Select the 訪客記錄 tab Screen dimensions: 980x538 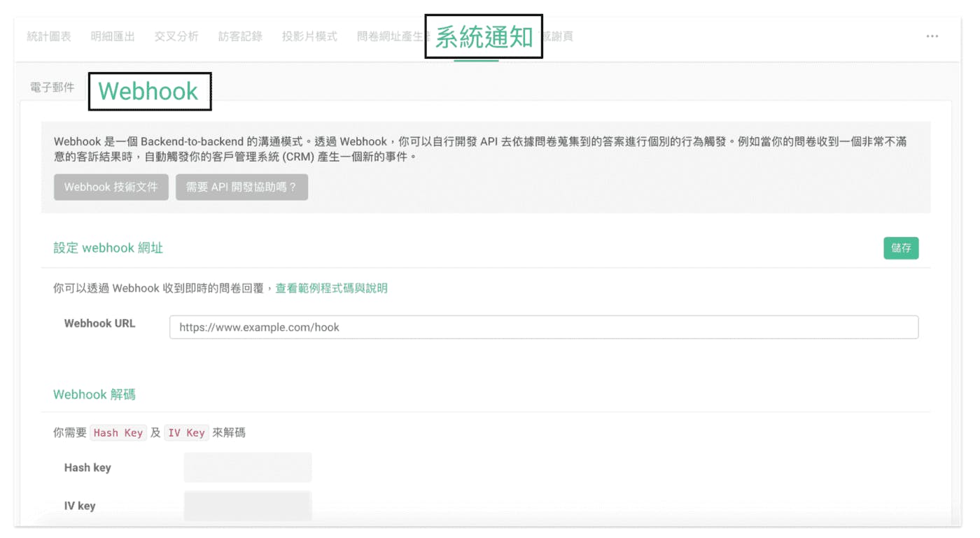coord(240,36)
